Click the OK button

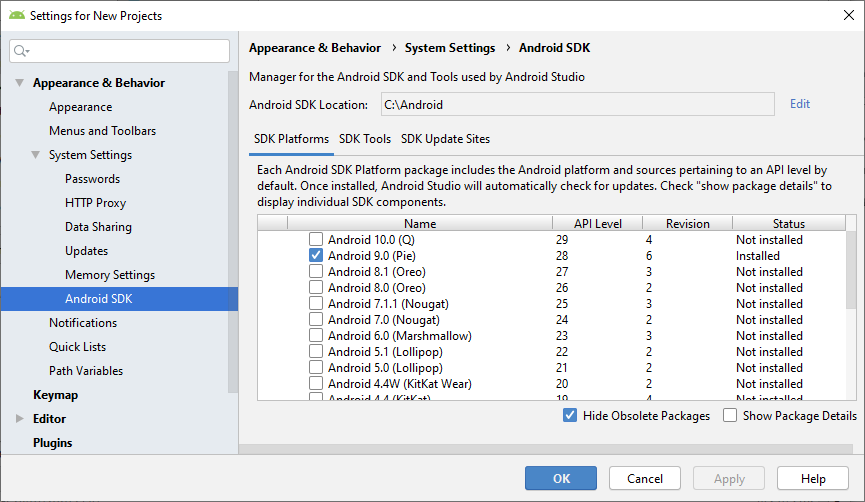pyautogui.click(x=560, y=478)
